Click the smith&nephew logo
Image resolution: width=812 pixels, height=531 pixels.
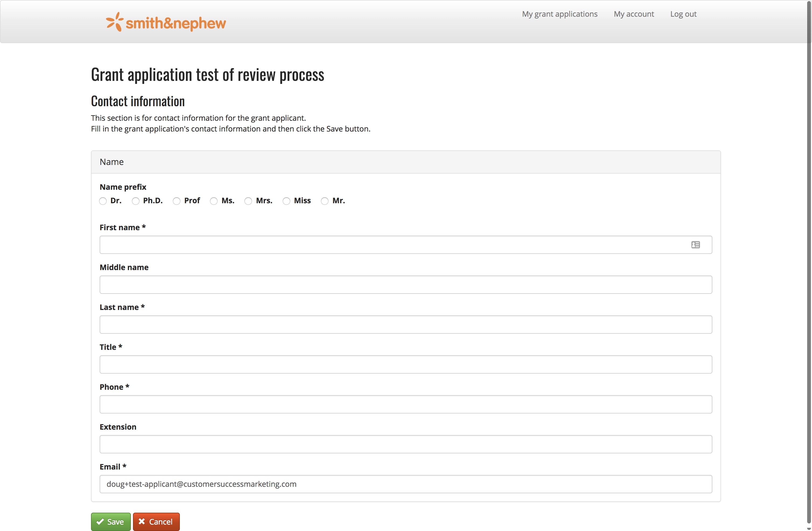click(166, 22)
